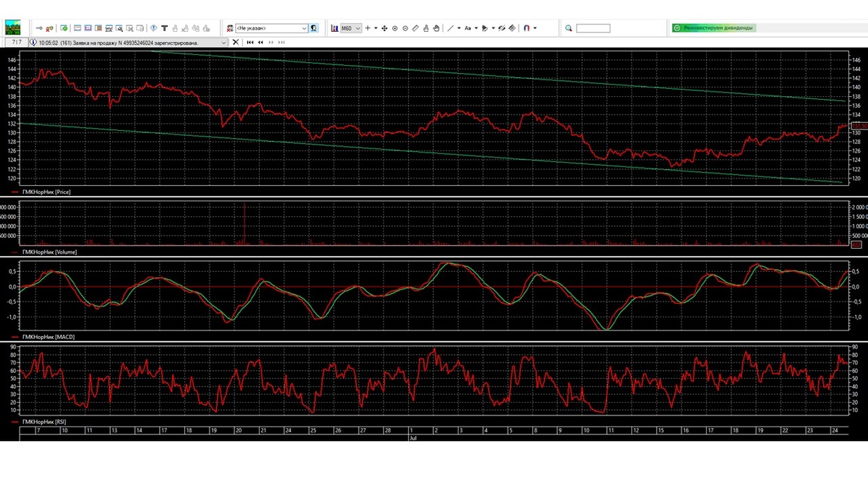The image size is (868, 488).
Task: Click the second blue table window icon
Action: click(88, 28)
